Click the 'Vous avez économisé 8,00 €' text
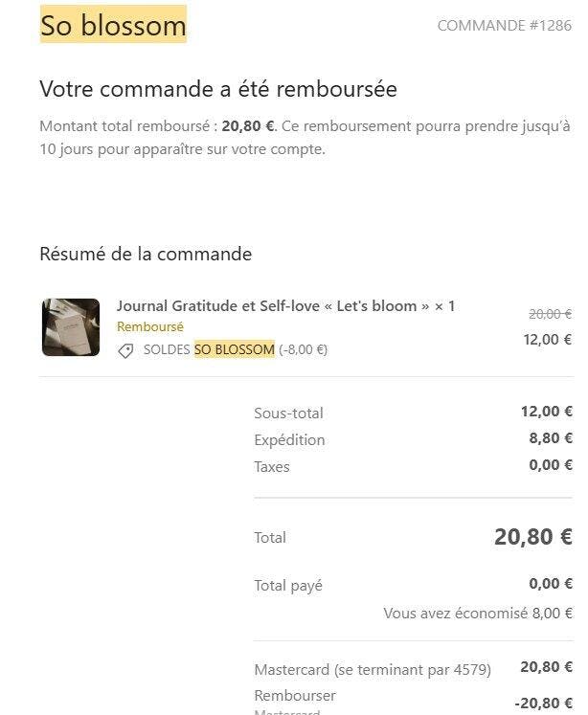588x715 pixels. click(x=477, y=614)
